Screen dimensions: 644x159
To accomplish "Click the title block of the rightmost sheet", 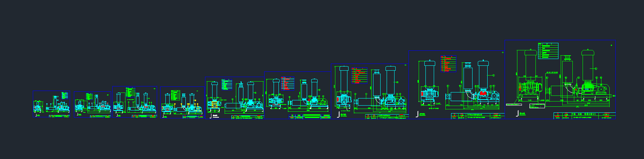I will (584, 115).
